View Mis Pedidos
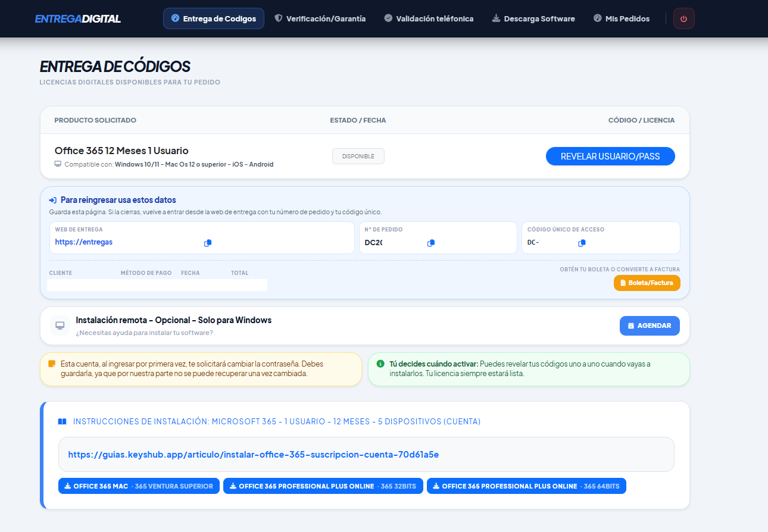The image size is (768, 532). click(622, 18)
